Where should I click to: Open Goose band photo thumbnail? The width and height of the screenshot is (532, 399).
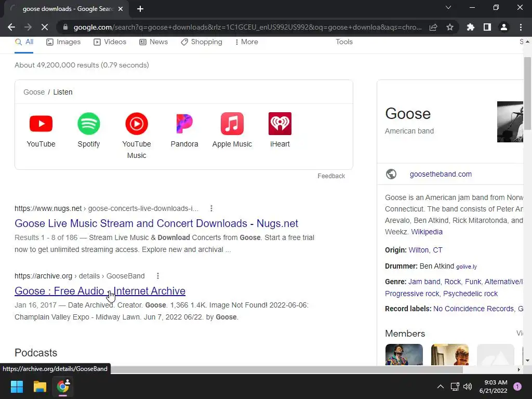point(510,122)
